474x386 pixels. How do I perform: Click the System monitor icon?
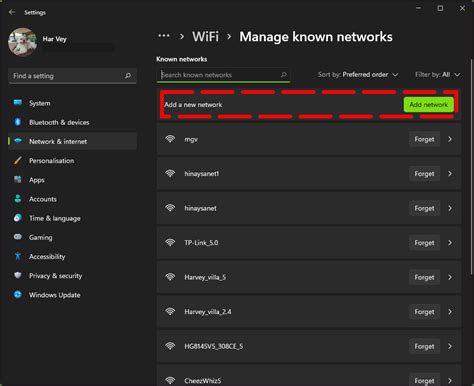[x=18, y=103]
